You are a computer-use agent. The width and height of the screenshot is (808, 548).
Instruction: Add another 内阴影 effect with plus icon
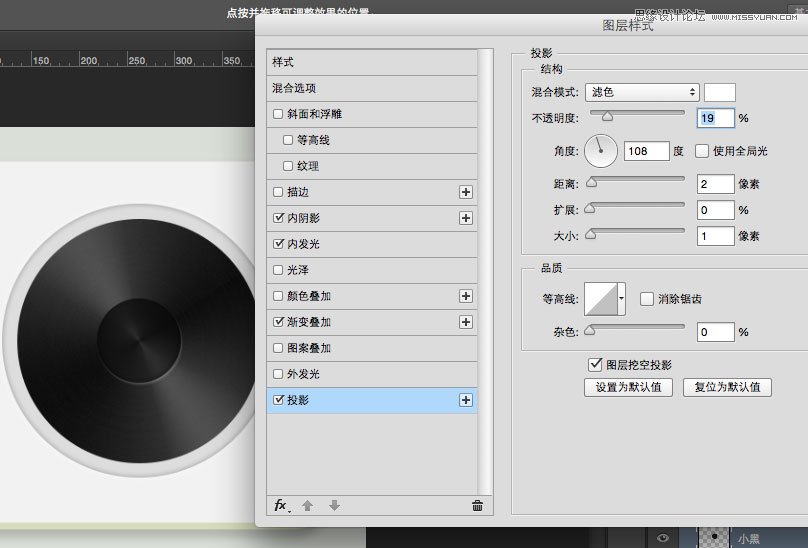tap(466, 218)
